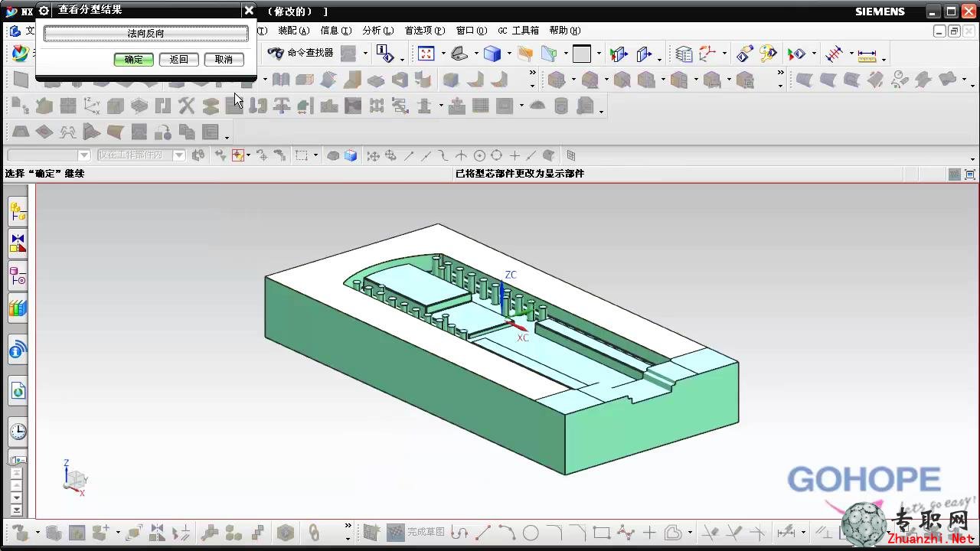
Task: Open the 信息(I) menu
Action: [x=335, y=31]
